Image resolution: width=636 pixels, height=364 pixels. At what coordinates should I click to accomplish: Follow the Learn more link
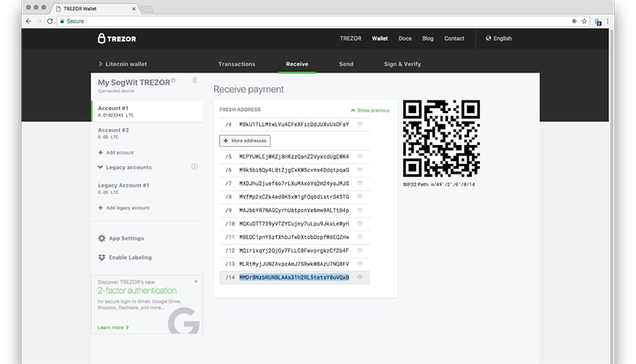click(113, 327)
